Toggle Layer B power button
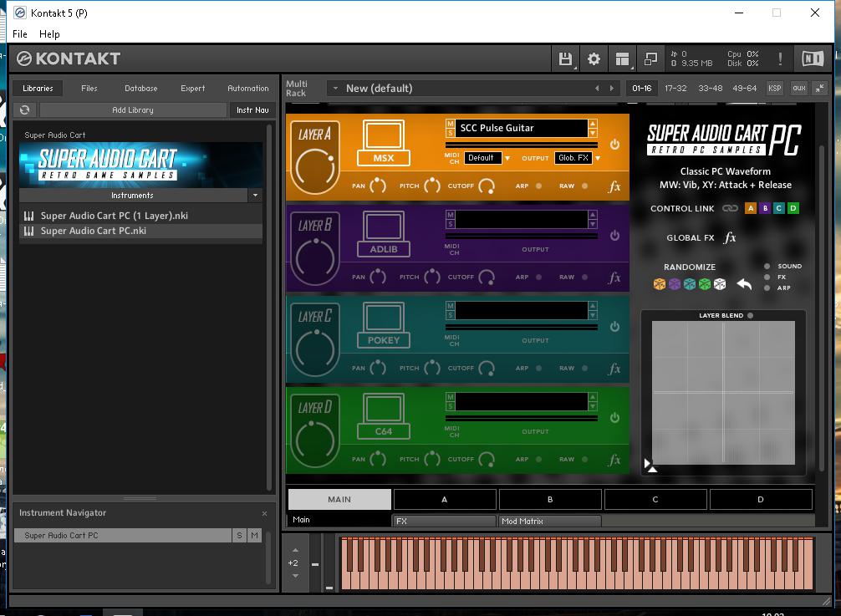 point(614,236)
